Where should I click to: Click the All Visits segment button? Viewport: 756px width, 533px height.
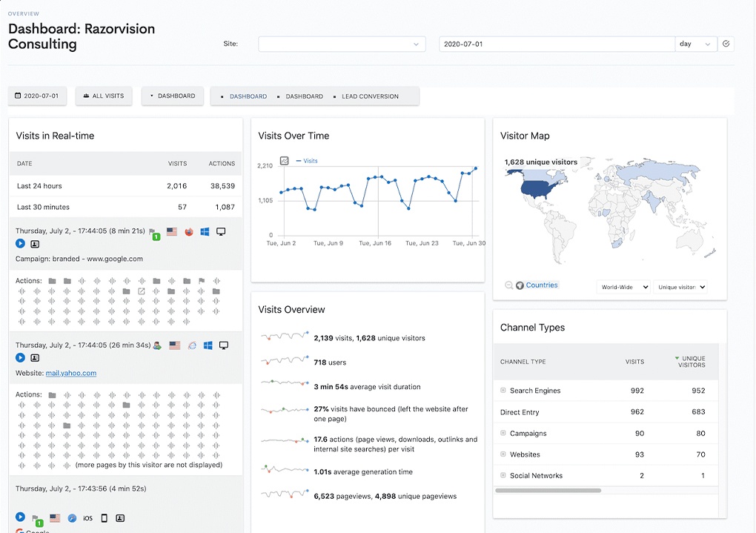pos(104,96)
